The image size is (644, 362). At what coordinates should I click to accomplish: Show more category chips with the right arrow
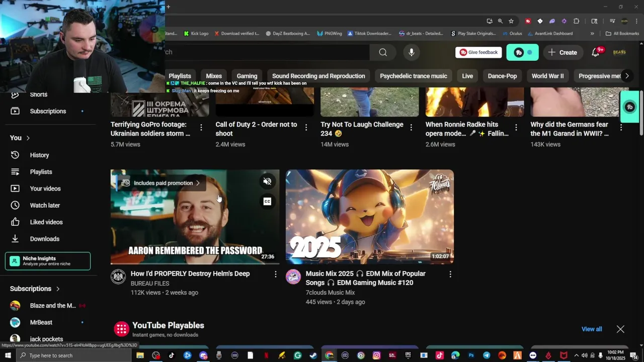(x=627, y=76)
